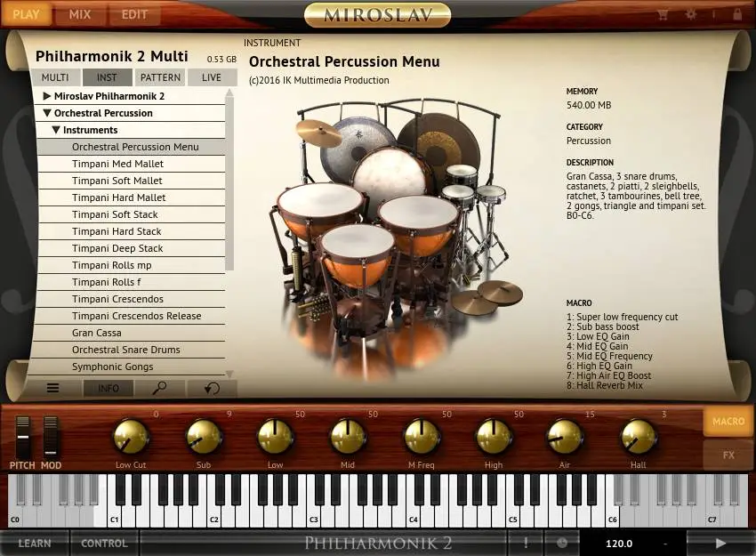The image size is (756, 556).
Task: Click the MOD wheel
Action: click(x=51, y=436)
